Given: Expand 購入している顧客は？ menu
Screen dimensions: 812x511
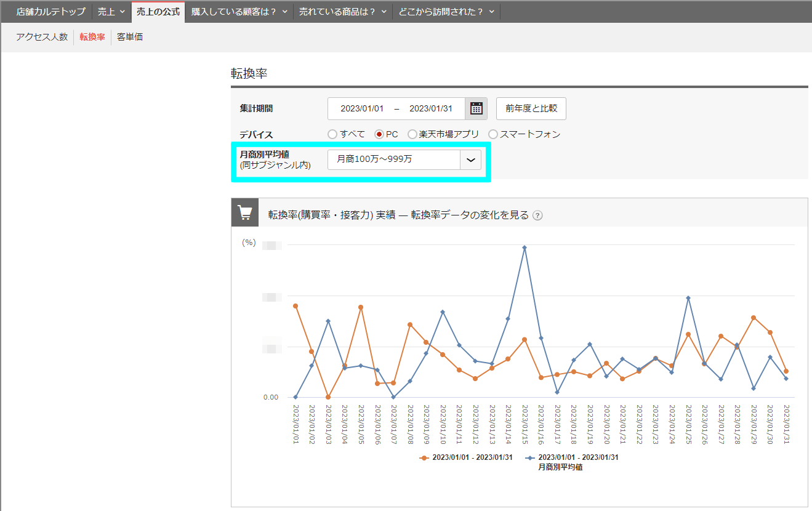Looking at the screenshot, I should point(239,12).
